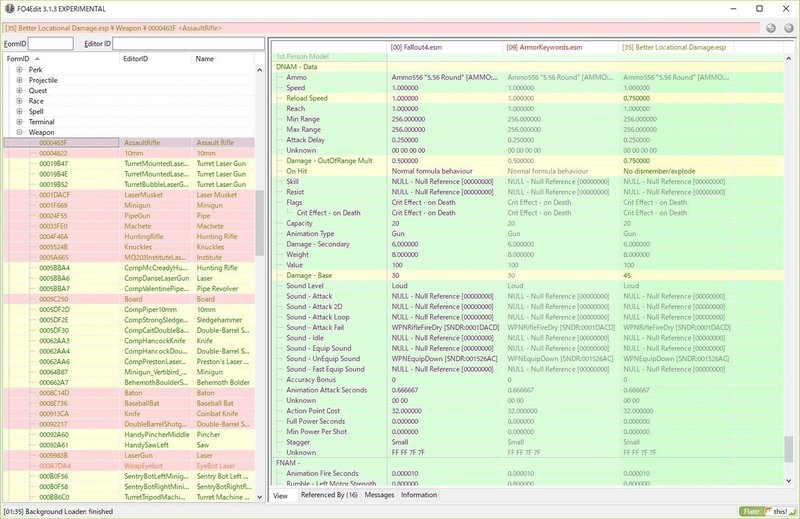Open the Referenced By (16) tab
This screenshot has width=800, height=519.
(x=329, y=495)
